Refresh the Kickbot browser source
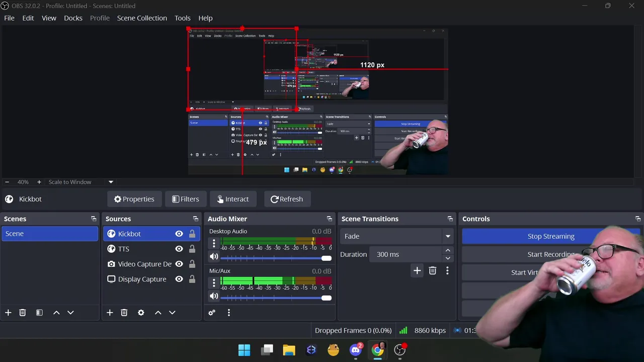Viewport: 644px width, 362px height. tap(287, 199)
